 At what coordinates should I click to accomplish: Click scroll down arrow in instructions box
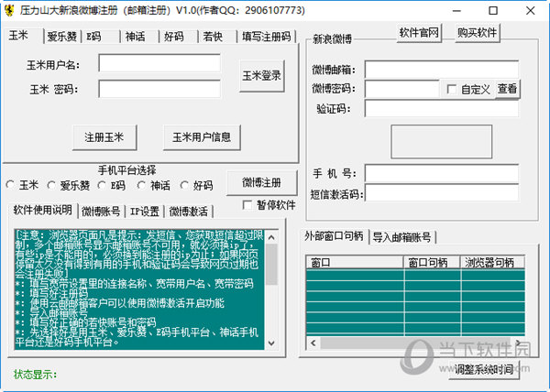click(x=271, y=343)
